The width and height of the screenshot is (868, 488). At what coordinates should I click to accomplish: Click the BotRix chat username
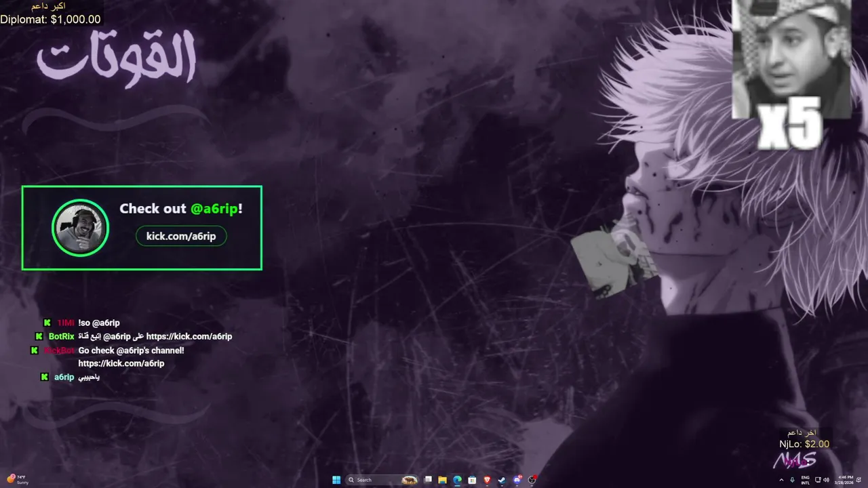point(62,337)
